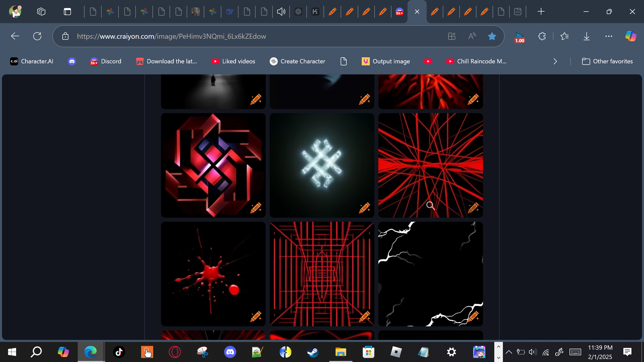The width and height of the screenshot is (644, 362).
Task: Open Liked videos bookmark
Action: (233, 61)
